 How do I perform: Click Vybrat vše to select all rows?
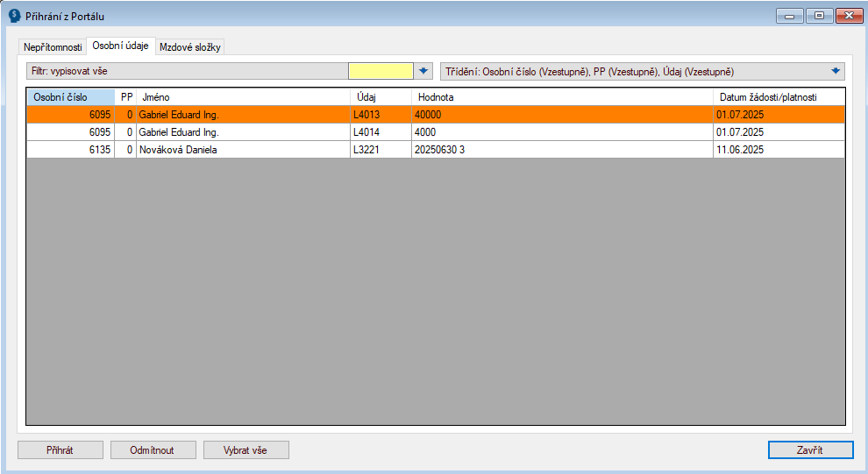click(245, 449)
